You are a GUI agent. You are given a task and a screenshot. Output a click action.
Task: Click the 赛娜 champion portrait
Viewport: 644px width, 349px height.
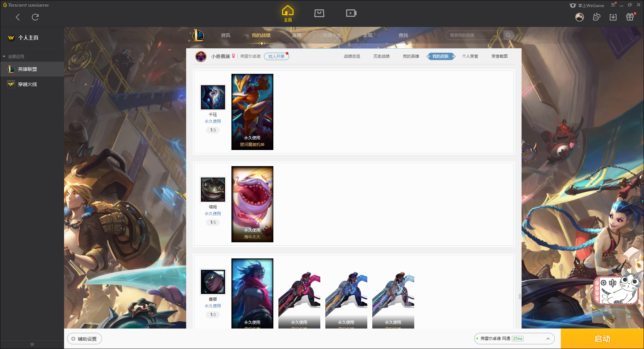[213, 282]
